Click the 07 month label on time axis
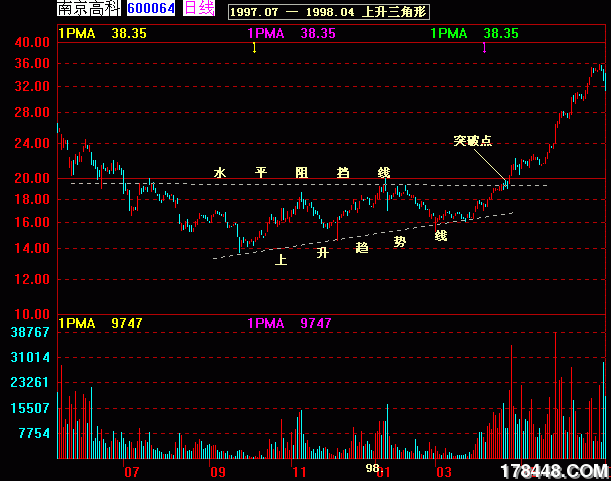611x481 pixels. click(x=131, y=470)
